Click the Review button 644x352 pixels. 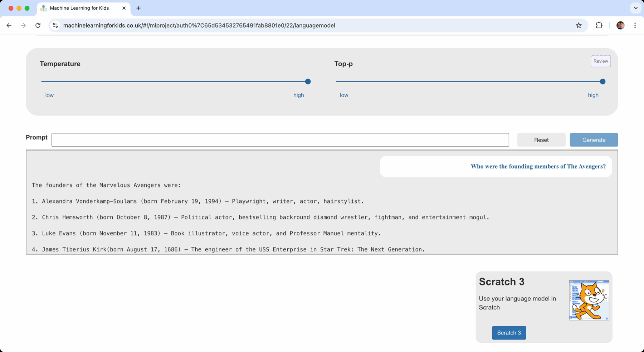(600, 61)
